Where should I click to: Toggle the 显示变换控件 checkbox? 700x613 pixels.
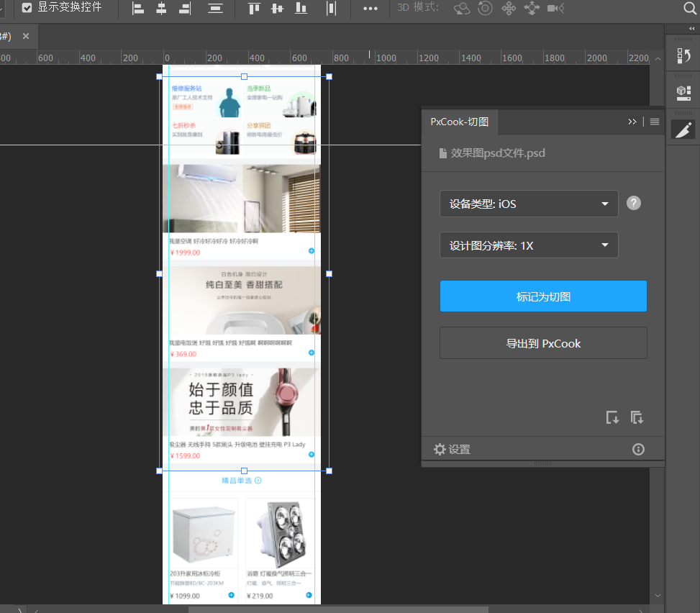point(27,8)
